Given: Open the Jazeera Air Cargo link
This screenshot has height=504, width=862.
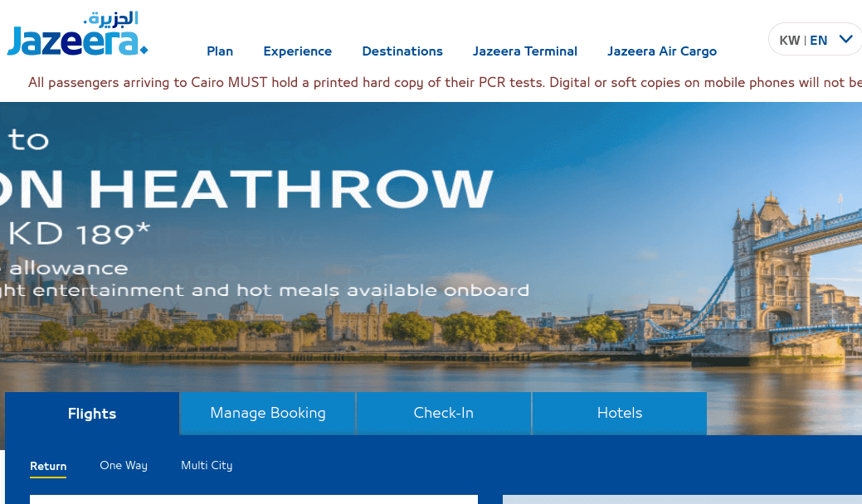Looking at the screenshot, I should pyautogui.click(x=662, y=51).
